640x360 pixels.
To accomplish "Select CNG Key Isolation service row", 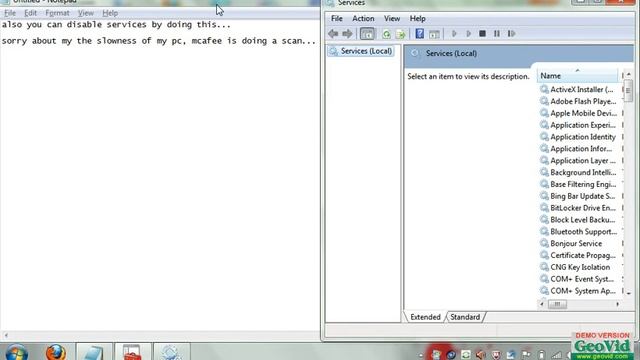I will 578,267.
